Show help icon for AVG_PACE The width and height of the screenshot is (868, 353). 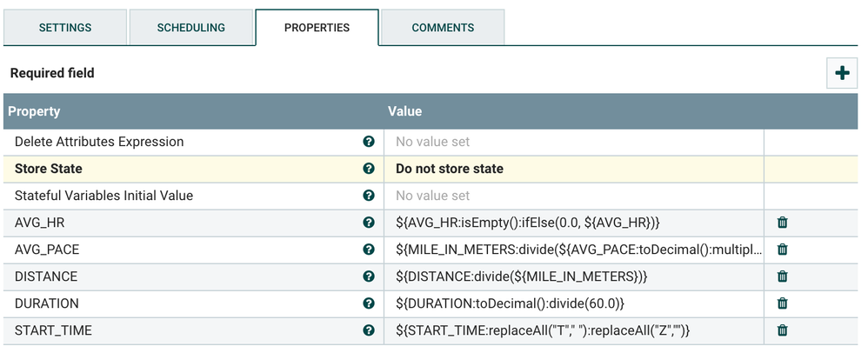(369, 250)
